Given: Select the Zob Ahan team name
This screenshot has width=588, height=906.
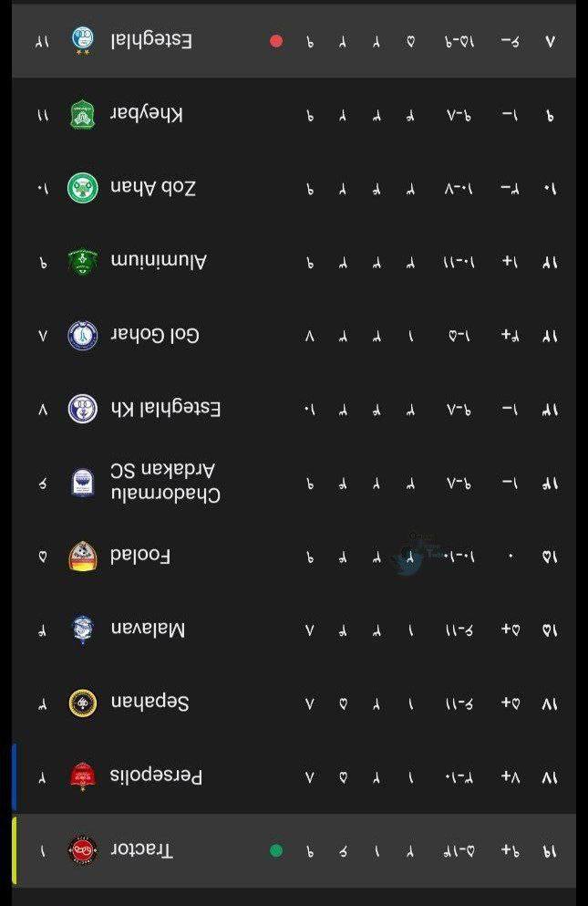Looking at the screenshot, I should pyautogui.click(x=153, y=188).
